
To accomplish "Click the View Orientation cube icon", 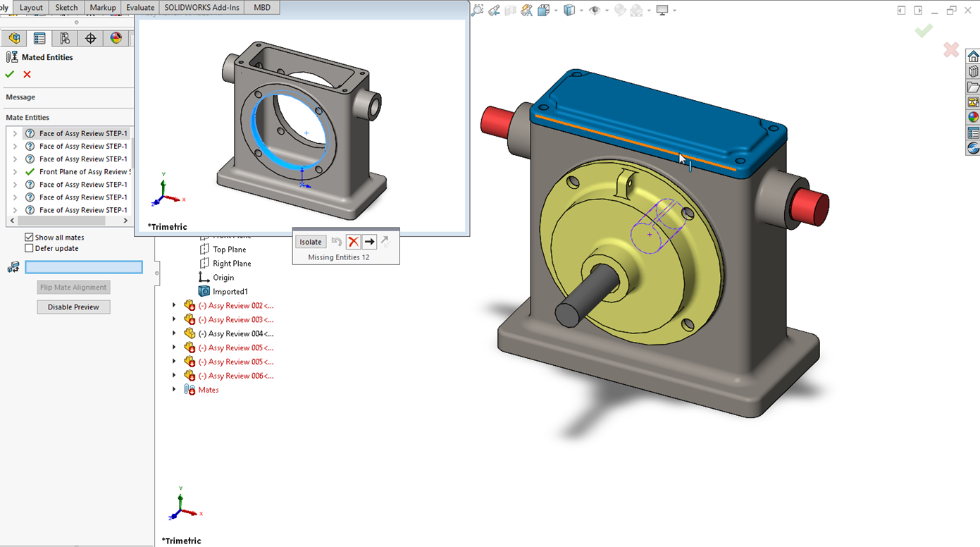I will pyautogui.click(x=543, y=11).
